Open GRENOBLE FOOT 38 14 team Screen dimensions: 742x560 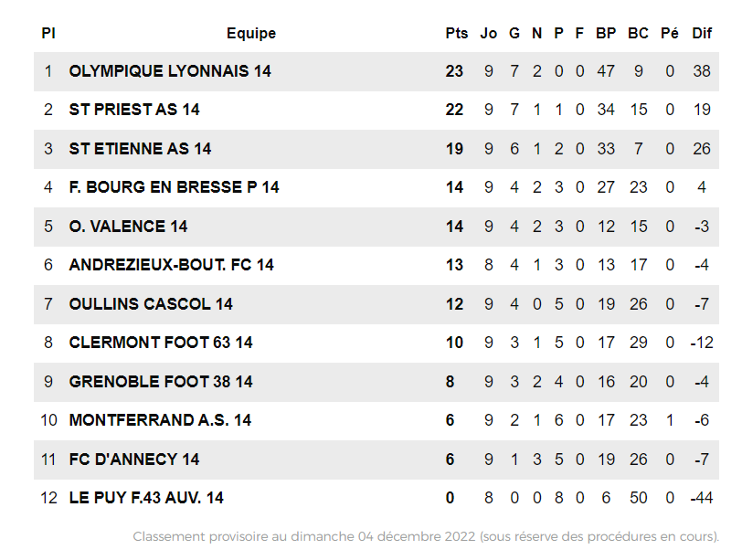161,382
